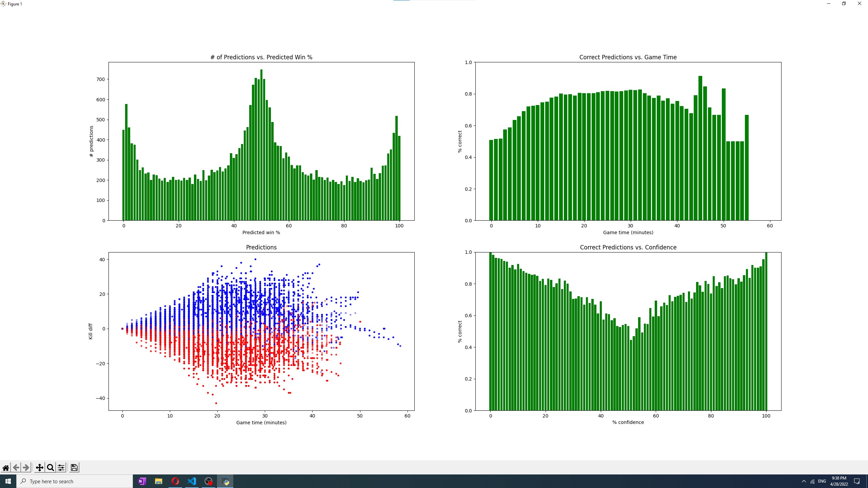Click the 'Correct Predictions vs. Confidence' title
This screenshot has height=488, width=868.
tap(628, 247)
